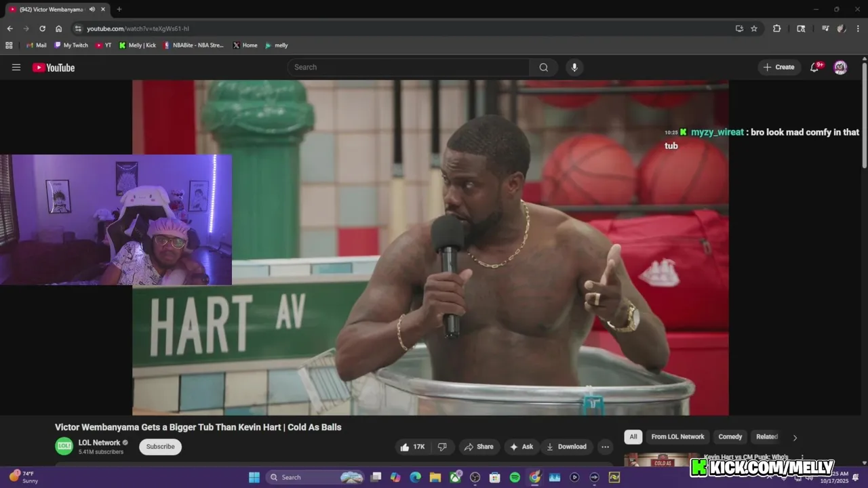868x488 pixels.
Task: Open the Kevin Hart vs CM Punk thumbnail
Action: [x=661, y=460]
